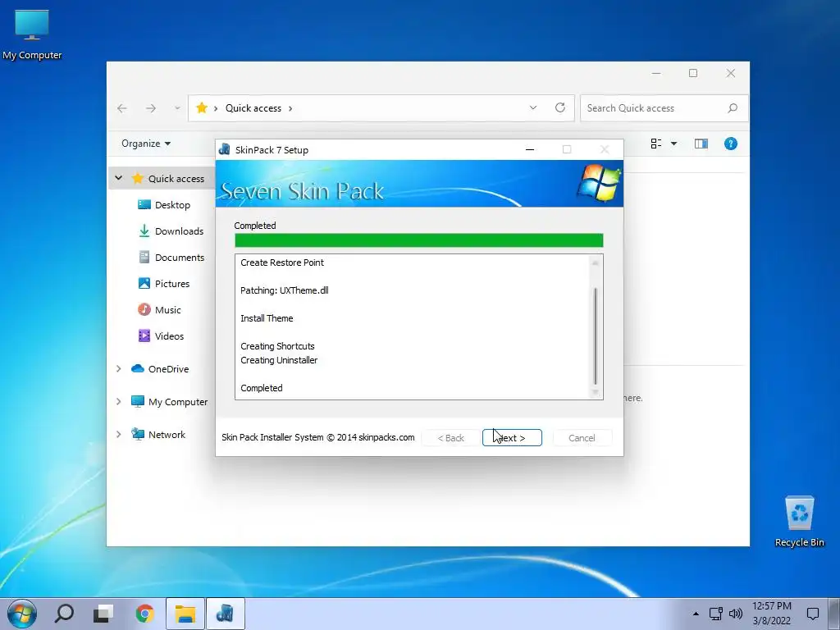840x630 pixels.
Task: Refresh the Quick access folder view
Action: point(559,107)
